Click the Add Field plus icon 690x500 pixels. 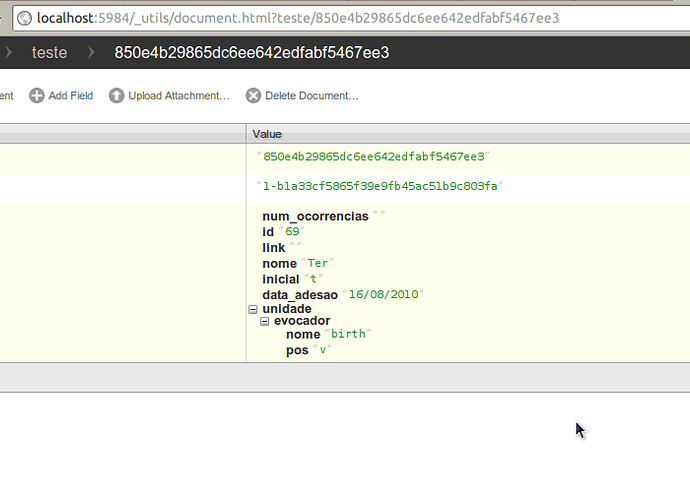click(x=37, y=96)
